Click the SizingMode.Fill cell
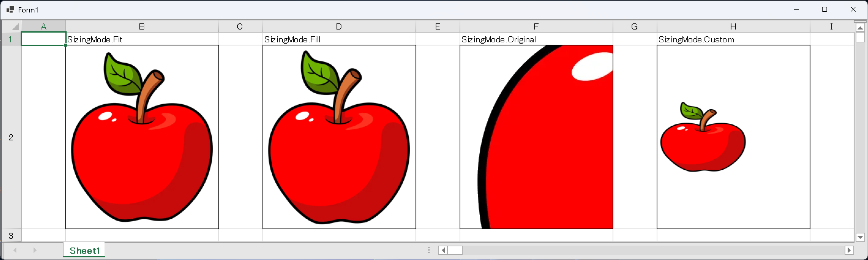Image resolution: width=868 pixels, height=260 pixels. (x=339, y=39)
